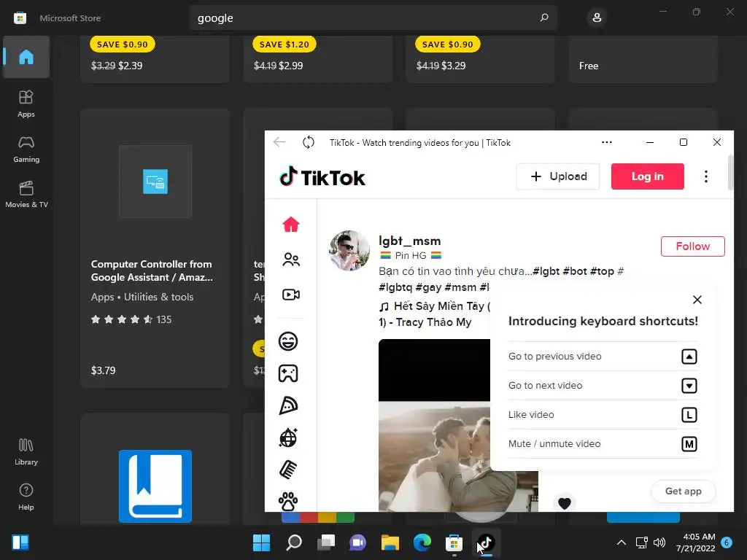Click the TikTok logo
The width and height of the screenshot is (747, 560).
tap(322, 177)
